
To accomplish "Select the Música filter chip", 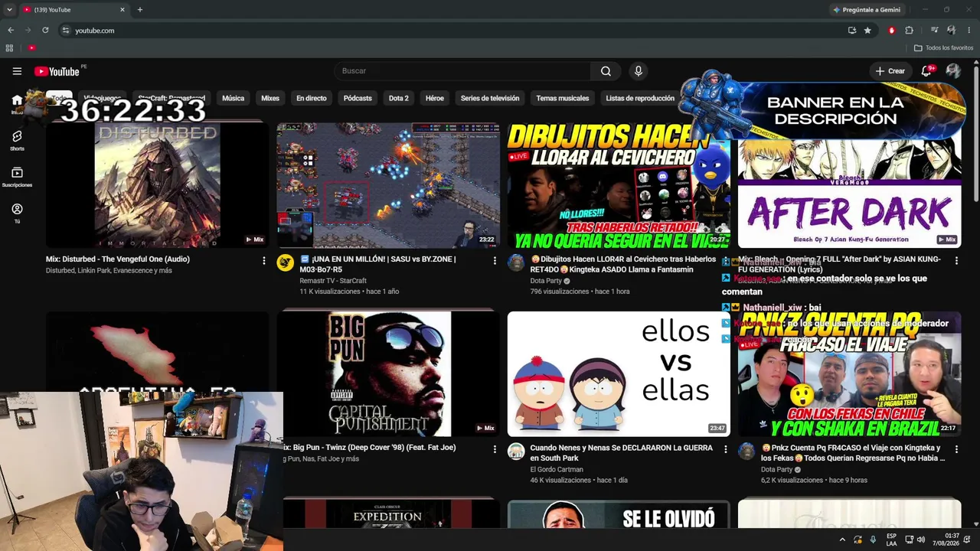I will coord(233,98).
